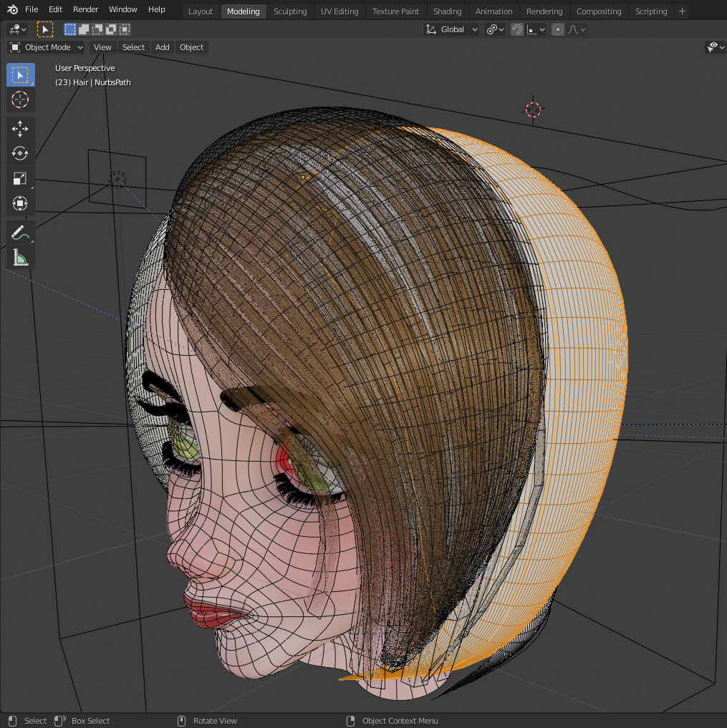Click the mouse drag icon beside Box Select
The height and width of the screenshot is (728, 727).
coord(60,721)
